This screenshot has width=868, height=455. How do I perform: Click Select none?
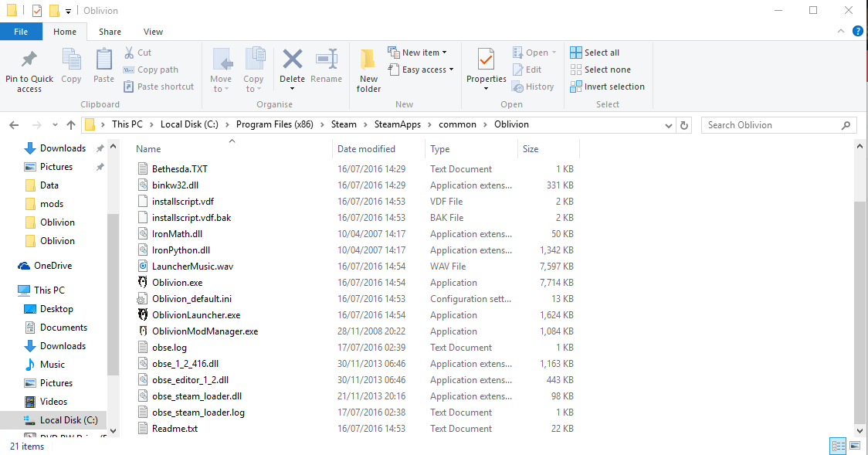point(601,70)
